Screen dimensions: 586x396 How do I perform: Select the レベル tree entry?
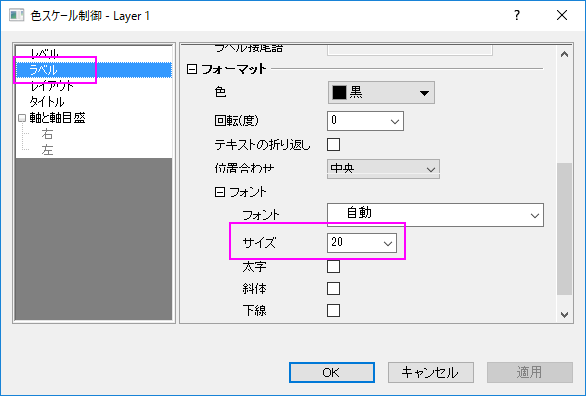[x=44, y=54]
